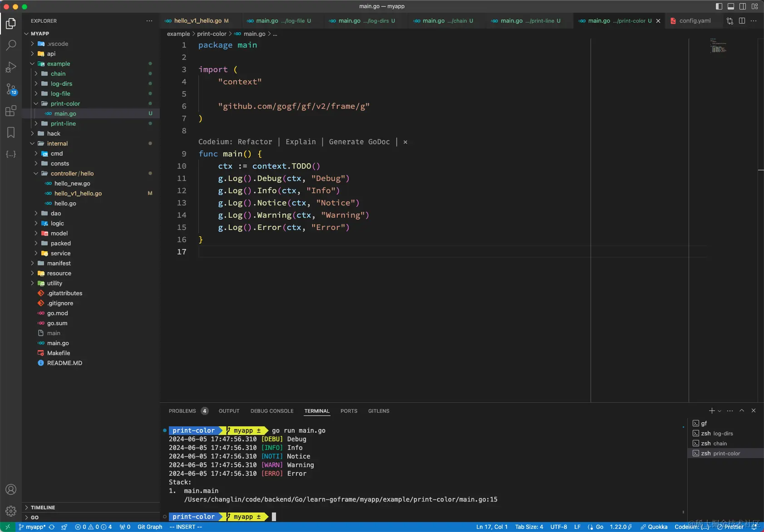This screenshot has height=532, width=764.
Task: Click UTF-8 encoding in status bar
Action: pos(558,527)
